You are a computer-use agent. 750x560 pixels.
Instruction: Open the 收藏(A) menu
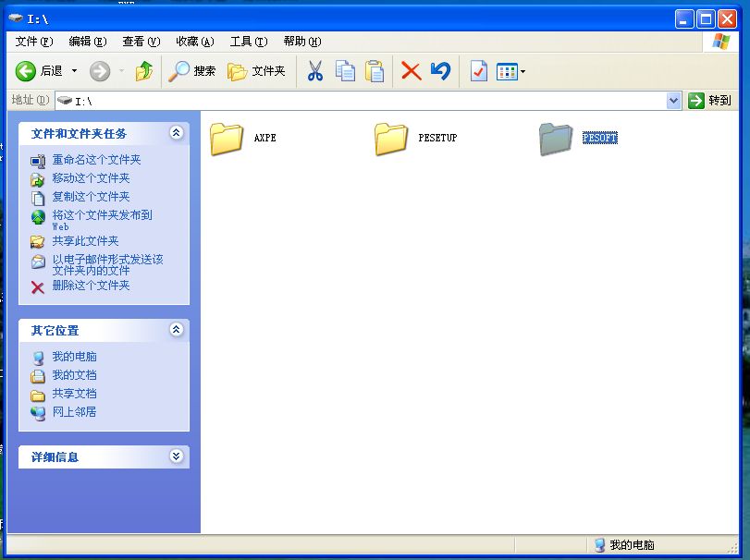(195, 42)
